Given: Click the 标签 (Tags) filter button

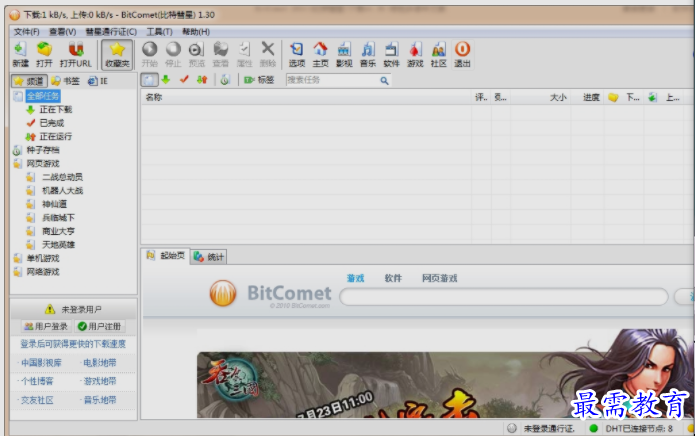Looking at the screenshot, I should (x=259, y=80).
